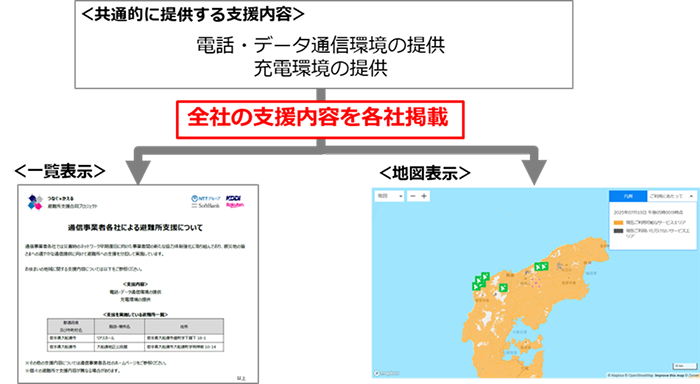This screenshot has width=700, height=384.
Task: Click the つなぐ×かえる project diamond logo
Action: click(35, 202)
